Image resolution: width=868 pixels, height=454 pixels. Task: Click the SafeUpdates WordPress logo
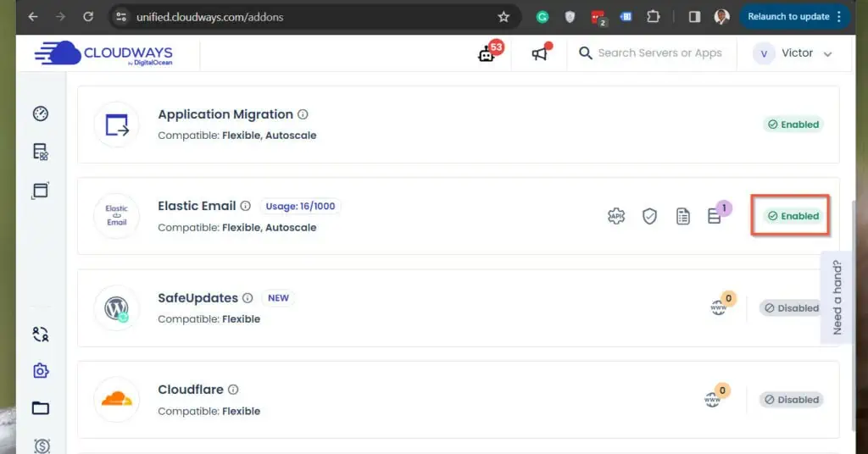click(117, 308)
